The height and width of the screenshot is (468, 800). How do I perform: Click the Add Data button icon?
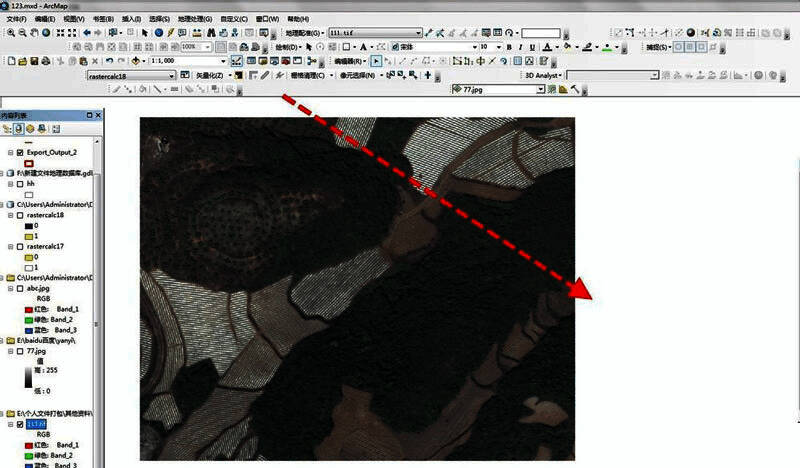[x=135, y=61]
